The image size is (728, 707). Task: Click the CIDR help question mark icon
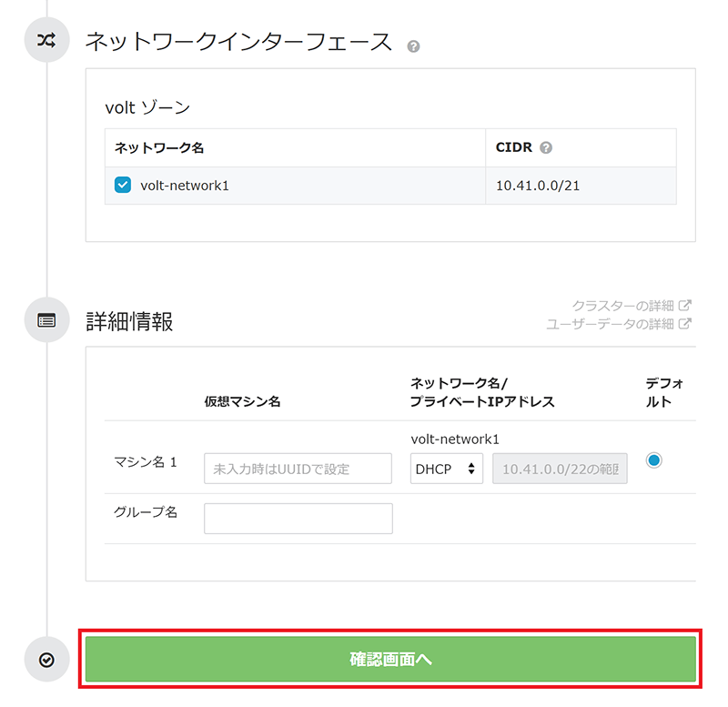coord(546,147)
